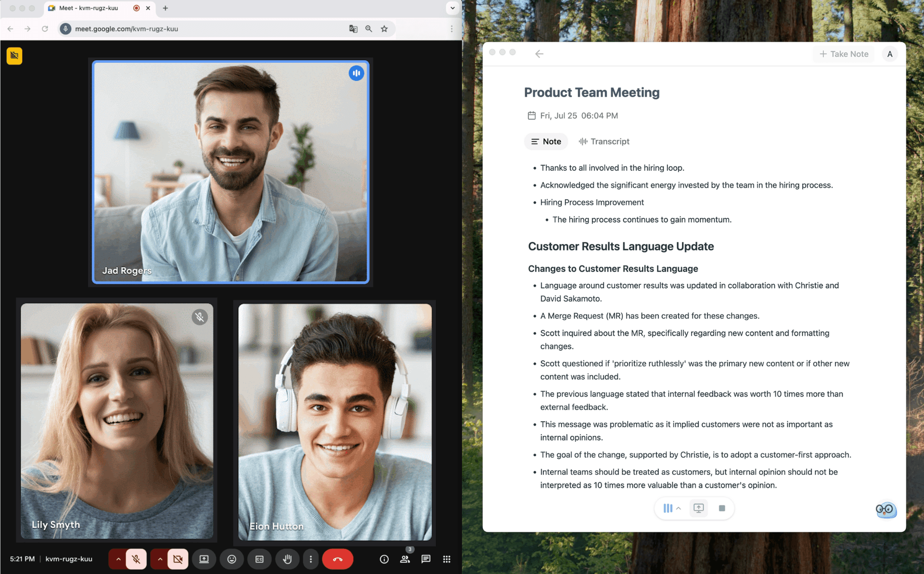Toggle closed captions in Meet
The image size is (924, 574).
[259, 559]
